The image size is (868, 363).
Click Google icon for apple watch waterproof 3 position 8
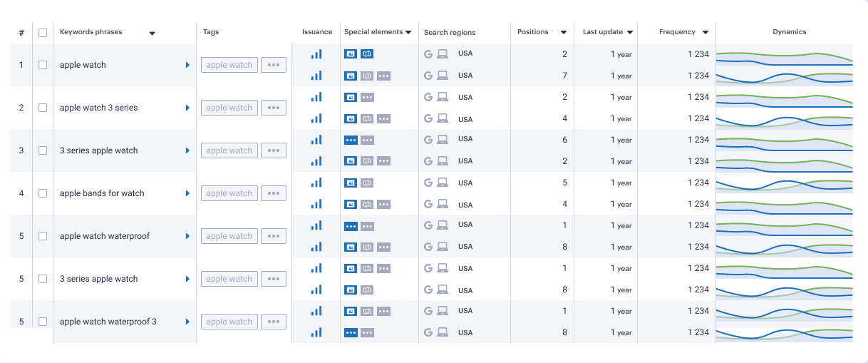(x=428, y=332)
